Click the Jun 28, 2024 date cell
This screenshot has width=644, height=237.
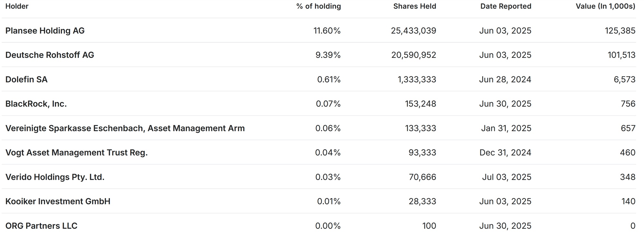(505, 79)
